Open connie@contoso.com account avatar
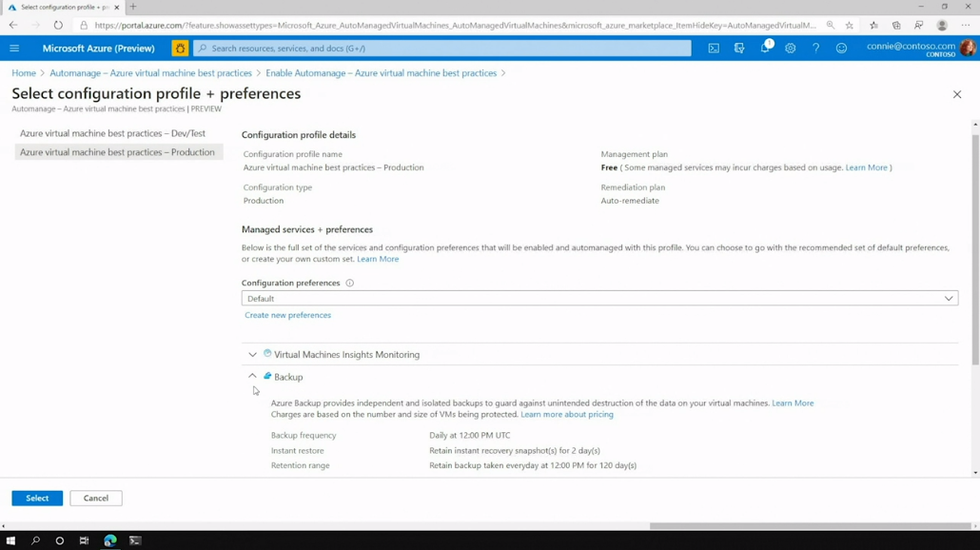980x550 pixels. coord(968,48)
